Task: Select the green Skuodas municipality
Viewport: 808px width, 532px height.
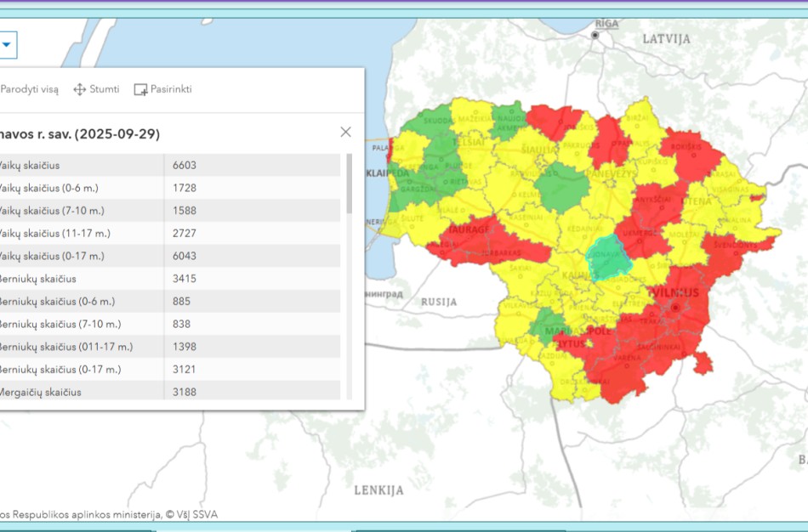Action: 435,123
